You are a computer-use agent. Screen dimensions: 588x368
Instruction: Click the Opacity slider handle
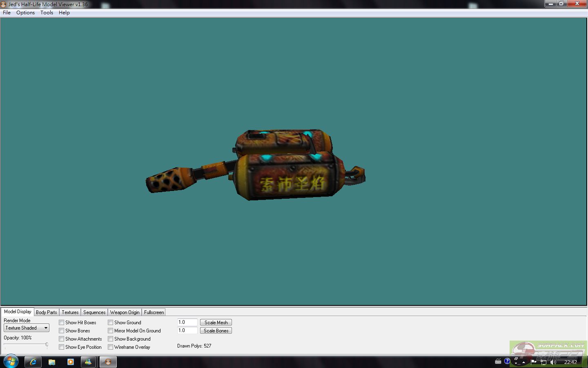47,345
